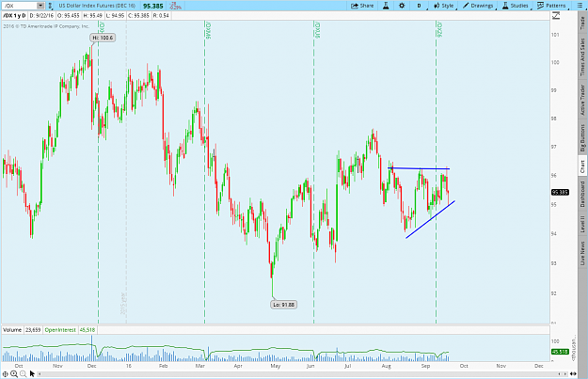Click the Share button
The image size is (588, 379).
362,6
